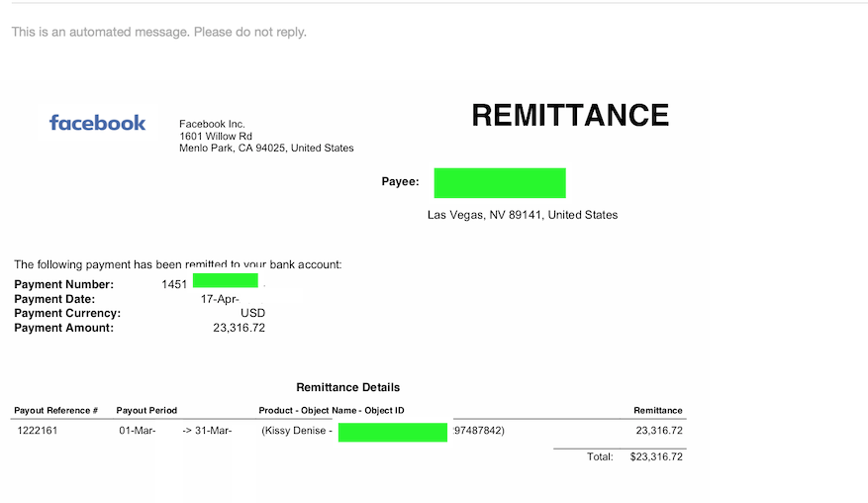The image size is (868, 503).
Task: Click the Total $23,316.72 amount
Action: [x=656, y=457]
